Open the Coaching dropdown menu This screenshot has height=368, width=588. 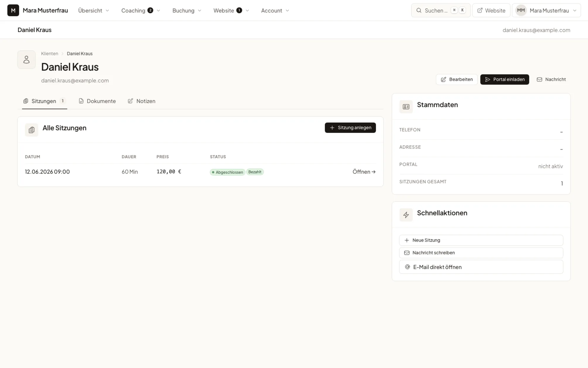click(x=141, y=11)
